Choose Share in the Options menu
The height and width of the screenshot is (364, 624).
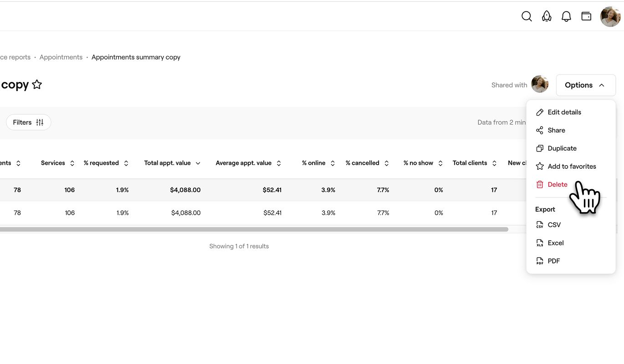coord(556,131)
